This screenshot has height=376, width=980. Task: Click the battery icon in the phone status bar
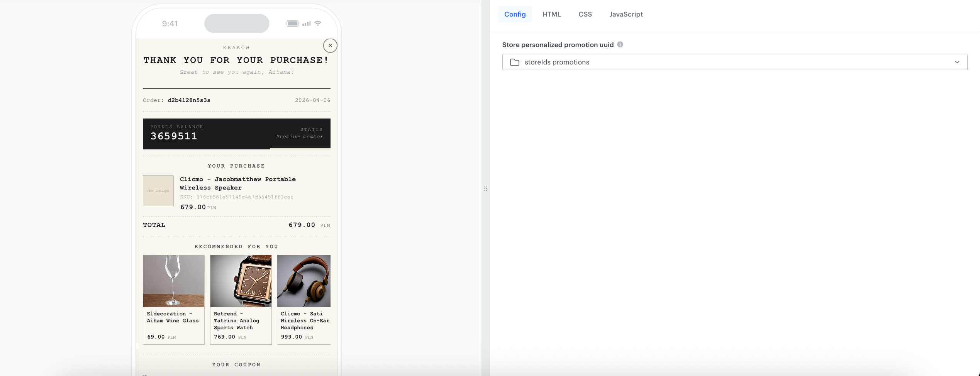click(x=292, y=23)
